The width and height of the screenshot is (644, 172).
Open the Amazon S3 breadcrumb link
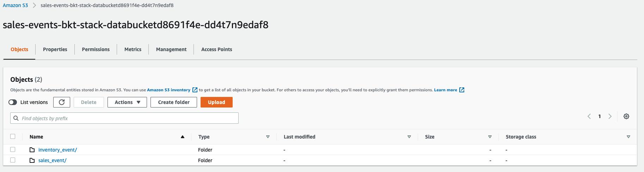(x=16, y=5)
